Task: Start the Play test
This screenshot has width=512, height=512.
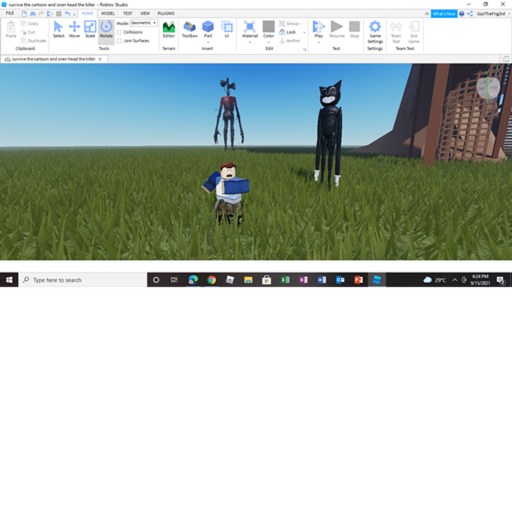Action: pyautogui.click(x=319, y=29)
